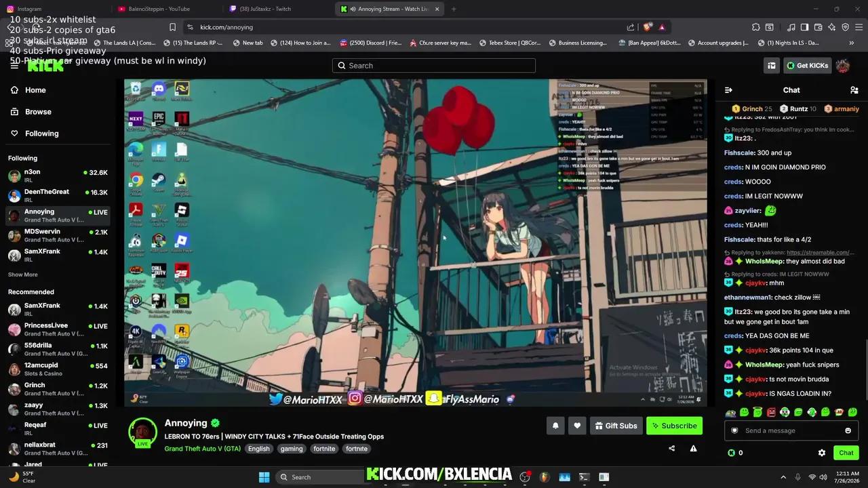Open the emote picker in chat
This screenshot has height=488, width=868.
[848, 430]
